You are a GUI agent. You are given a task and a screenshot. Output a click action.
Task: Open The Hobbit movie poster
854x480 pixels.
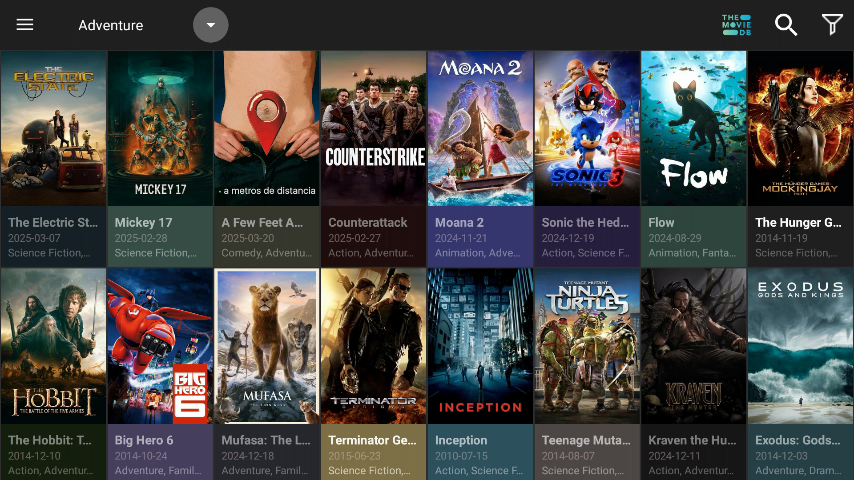click(x=53, y=346)
